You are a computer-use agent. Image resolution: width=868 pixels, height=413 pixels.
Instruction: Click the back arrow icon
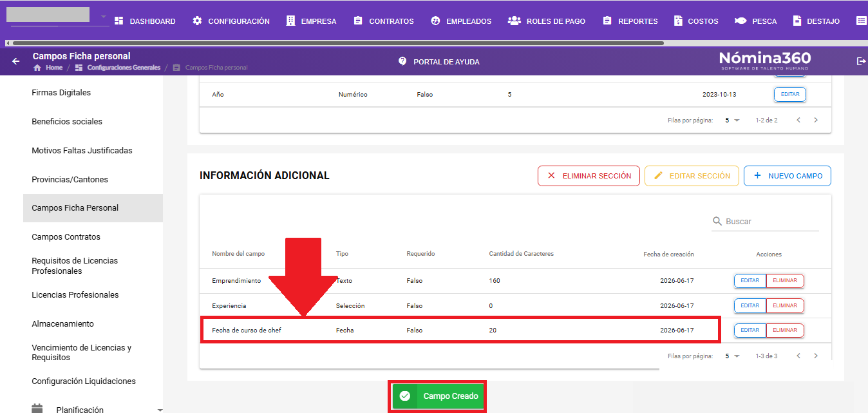16,61
